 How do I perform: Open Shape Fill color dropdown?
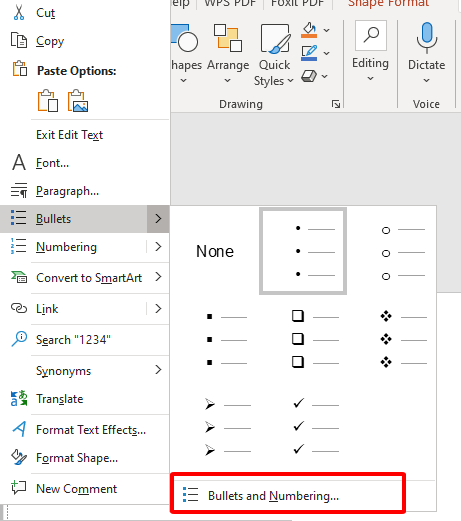327,30
